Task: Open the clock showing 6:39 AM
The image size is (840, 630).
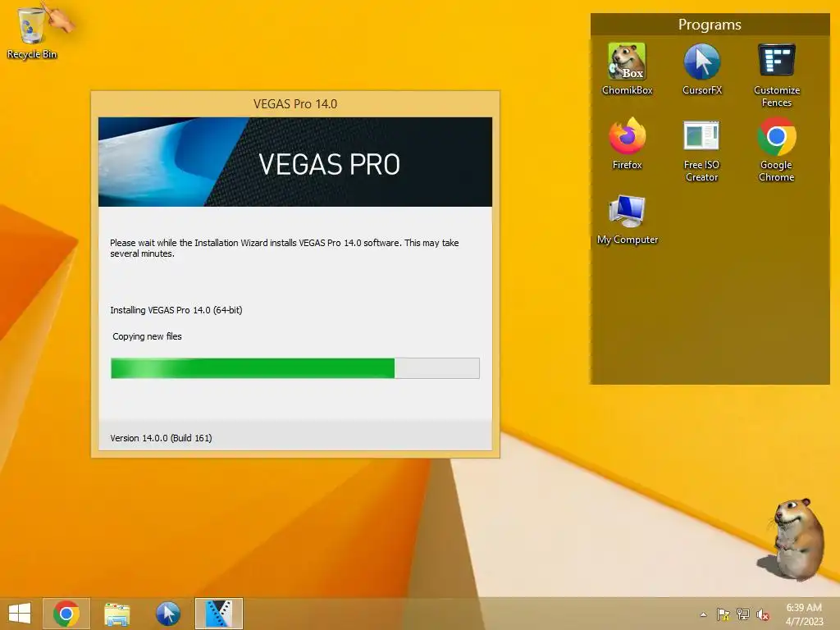Action: coord(804,614)
